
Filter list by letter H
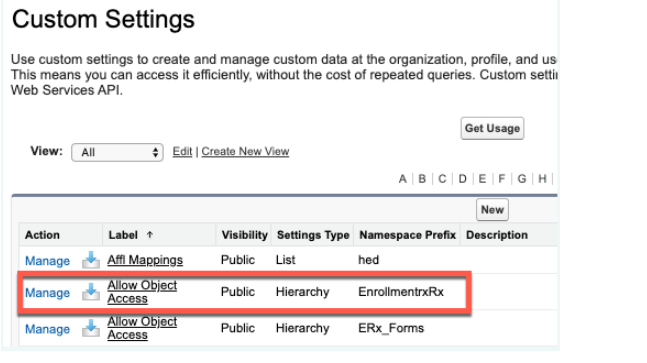(542, 179)
